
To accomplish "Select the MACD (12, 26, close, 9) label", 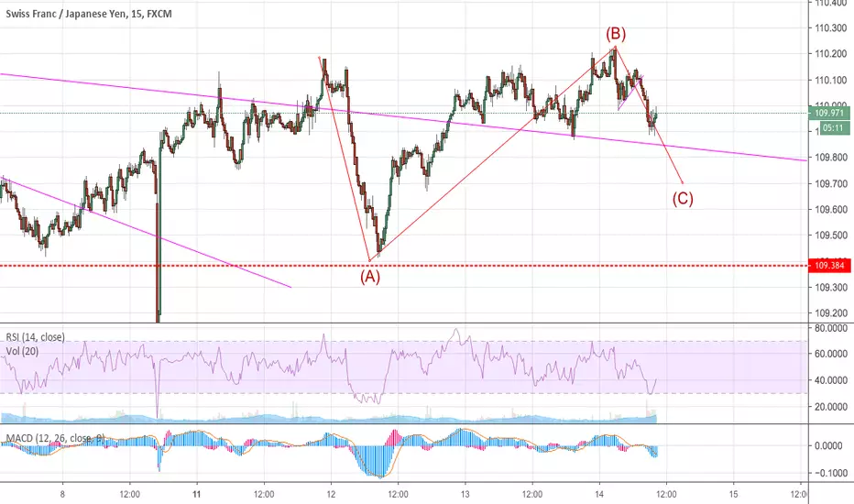I will [x=55, y=438].
